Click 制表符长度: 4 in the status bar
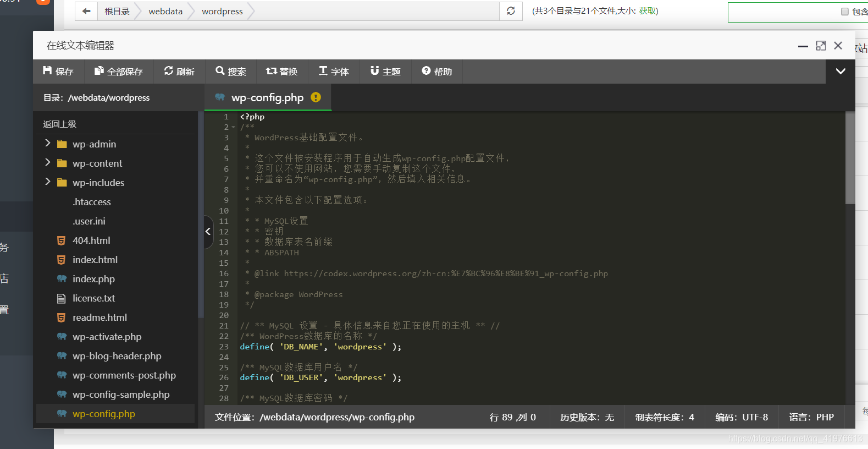The width and height of the screenshot is (868, 449). click(x=665, y=417)
